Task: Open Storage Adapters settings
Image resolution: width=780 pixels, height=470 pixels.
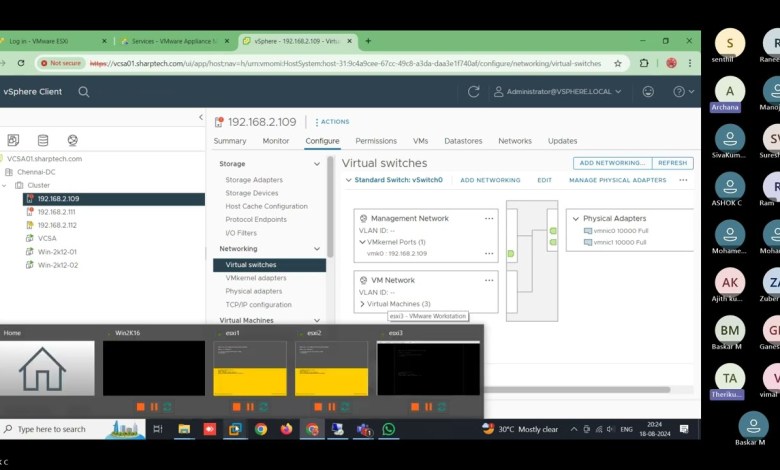Action: point(254,180)
